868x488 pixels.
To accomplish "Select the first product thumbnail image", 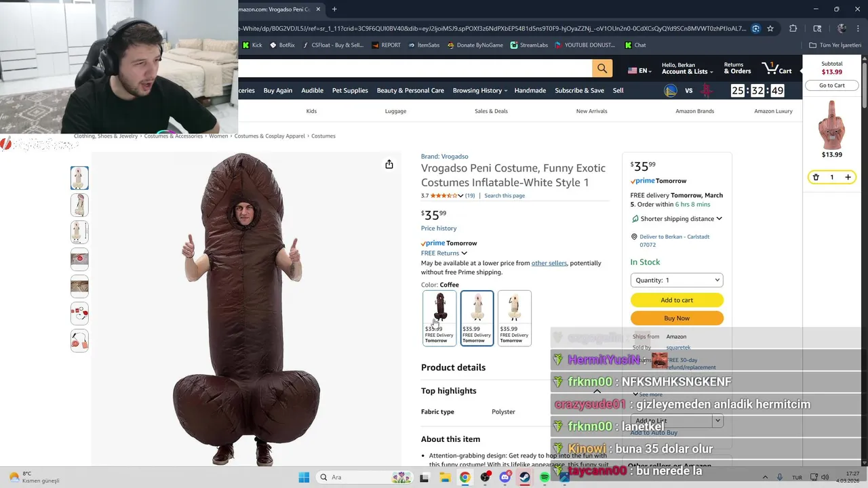I will click(x=79, y=178).
